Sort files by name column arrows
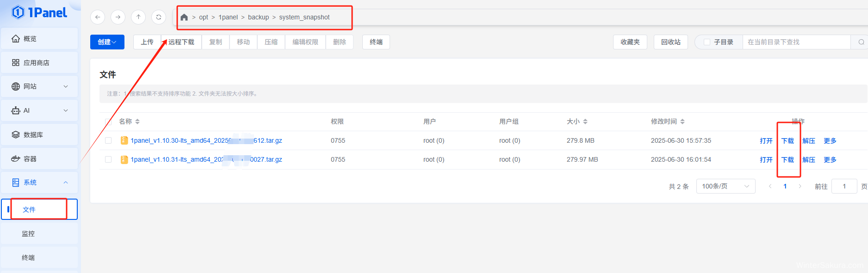This screenshot has width=868, height=273. (x=137, y=121)
